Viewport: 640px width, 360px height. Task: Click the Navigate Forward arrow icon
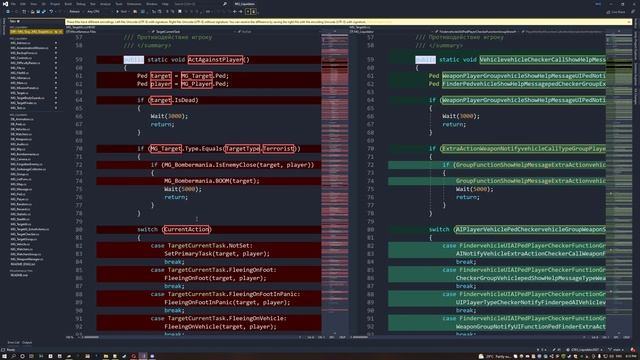tap(240, 11)
